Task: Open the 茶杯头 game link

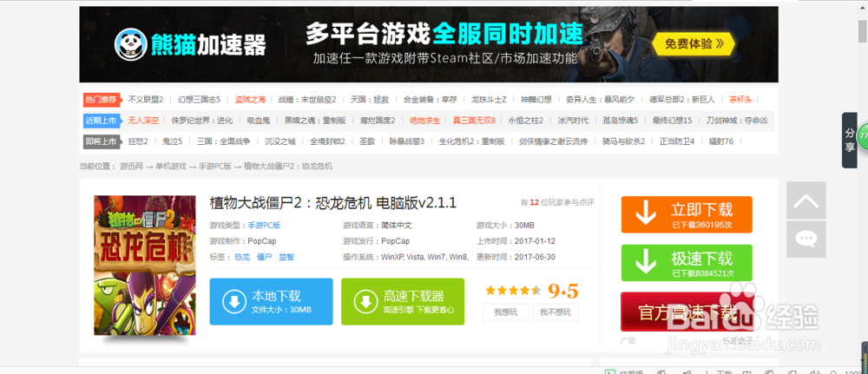Action: point(740,100)
